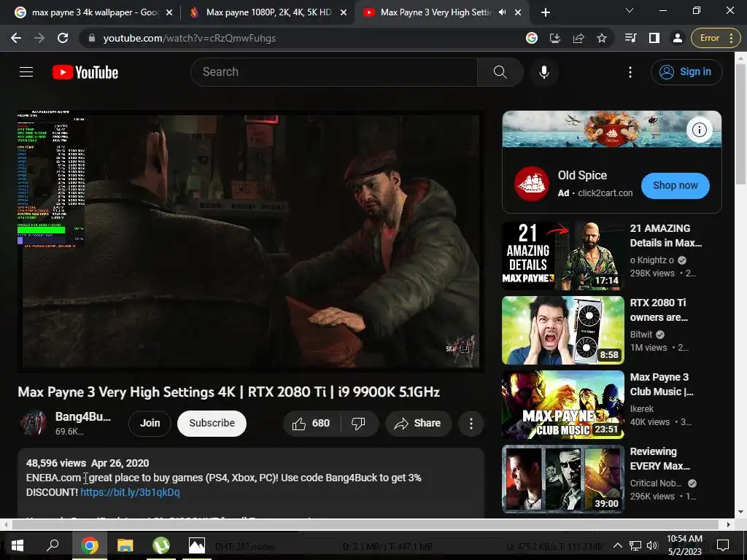Open 21 Amazing Details video thumbnail
The height and width of the screenshot is (560, 747).
pyautogui.click(x=562, y=256)
